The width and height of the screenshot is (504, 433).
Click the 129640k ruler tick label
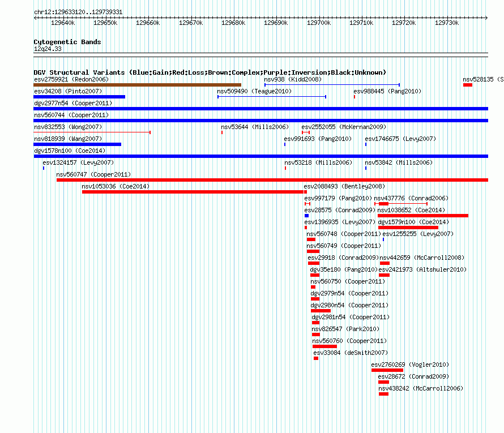tap(63, 23)
